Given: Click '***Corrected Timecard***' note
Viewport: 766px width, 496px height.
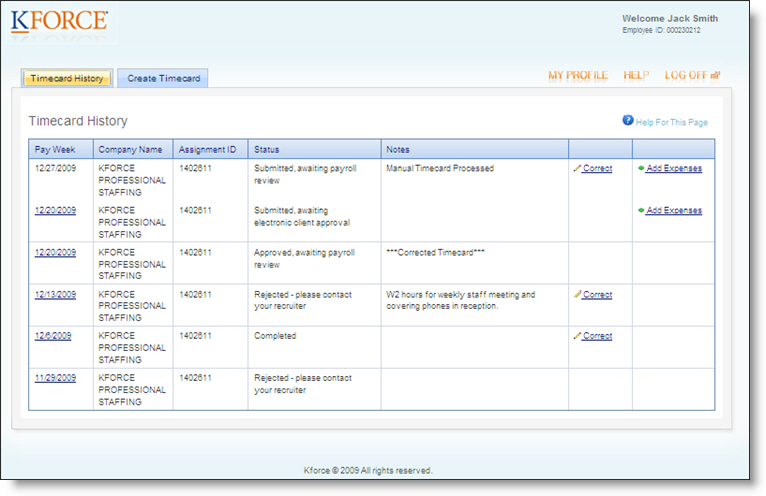Looking at the screenshot, I should [x=435, y=252].
